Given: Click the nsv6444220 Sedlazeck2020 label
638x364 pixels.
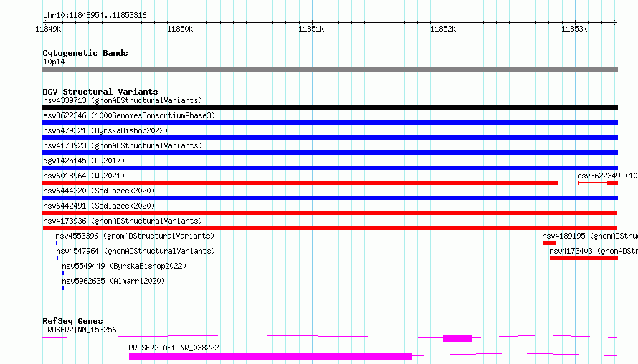Looking at the screenshot, I should coord(99,191).
